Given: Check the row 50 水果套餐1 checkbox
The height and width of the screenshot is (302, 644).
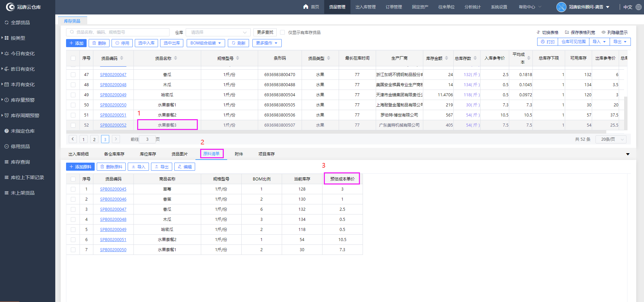Looking at the screenshot, I should (73, 105).
